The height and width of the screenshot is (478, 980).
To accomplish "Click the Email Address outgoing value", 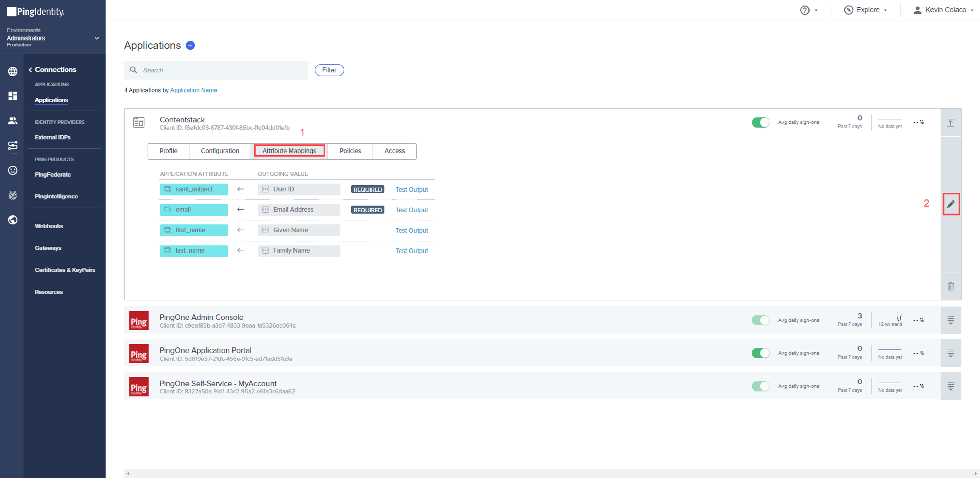I will coord(299,210).
